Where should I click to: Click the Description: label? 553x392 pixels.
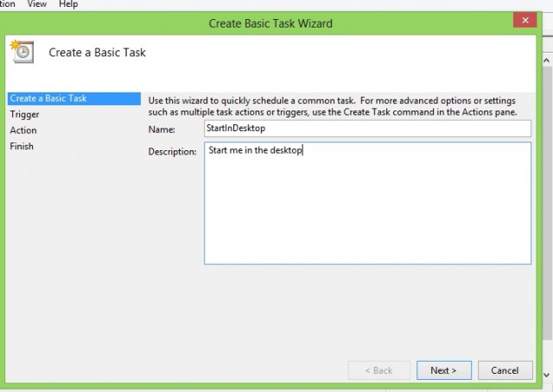click(172, 152)
